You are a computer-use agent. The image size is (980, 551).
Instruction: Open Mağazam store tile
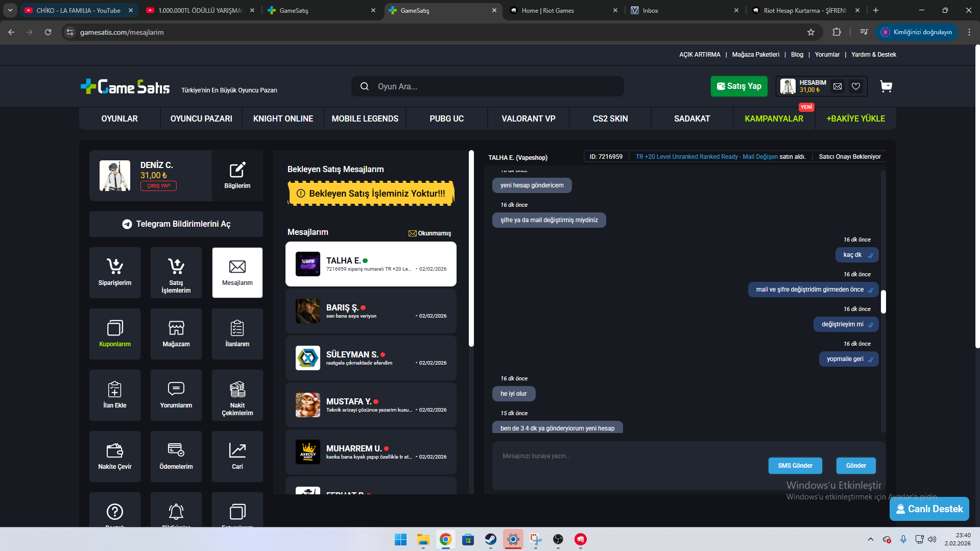(x=176, y=334)
